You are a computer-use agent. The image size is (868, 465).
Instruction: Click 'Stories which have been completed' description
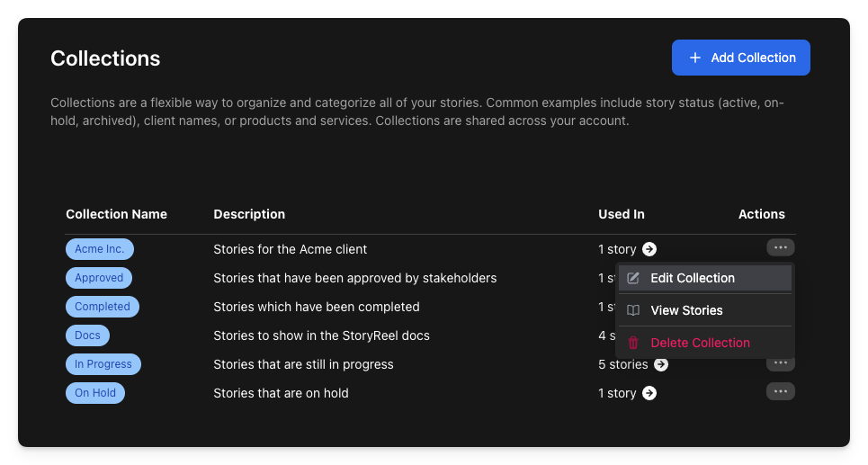[x=317, y=307]
